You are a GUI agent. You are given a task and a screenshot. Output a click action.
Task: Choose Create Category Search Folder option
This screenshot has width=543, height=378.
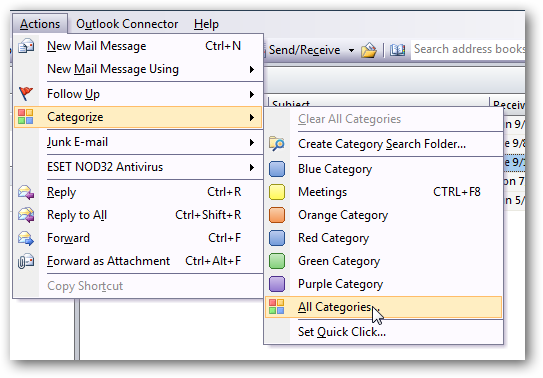coord(383,144)
